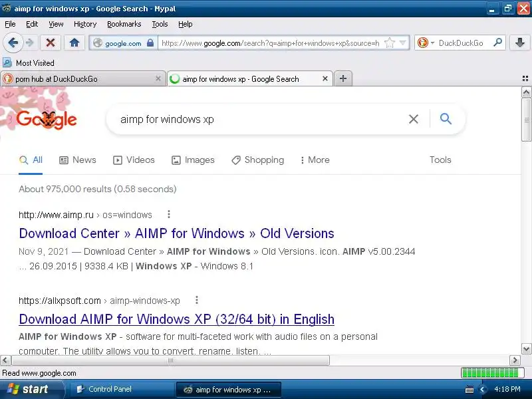Click the horizontal scrollbar left arrow
The image size is (532, 399).
click(5, 360)
